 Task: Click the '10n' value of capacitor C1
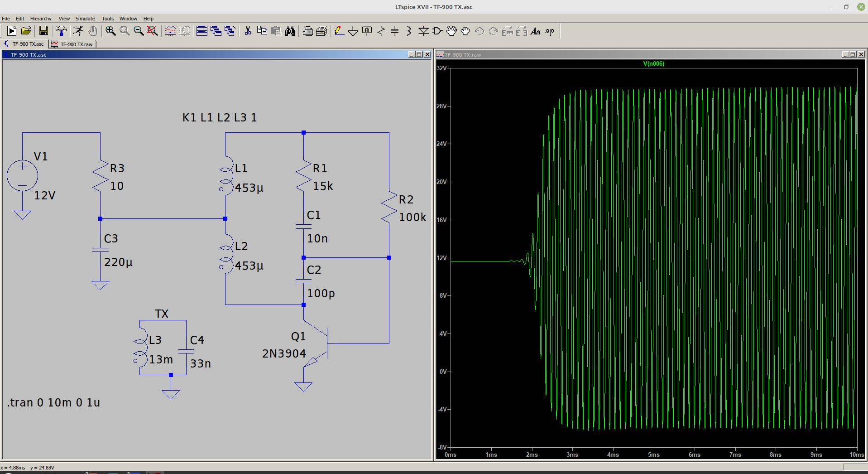pos(317,238)
